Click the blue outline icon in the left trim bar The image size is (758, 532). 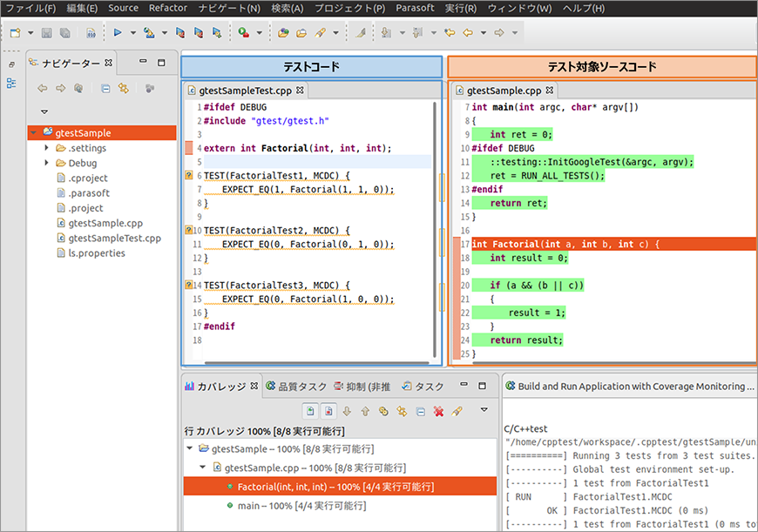11,83
